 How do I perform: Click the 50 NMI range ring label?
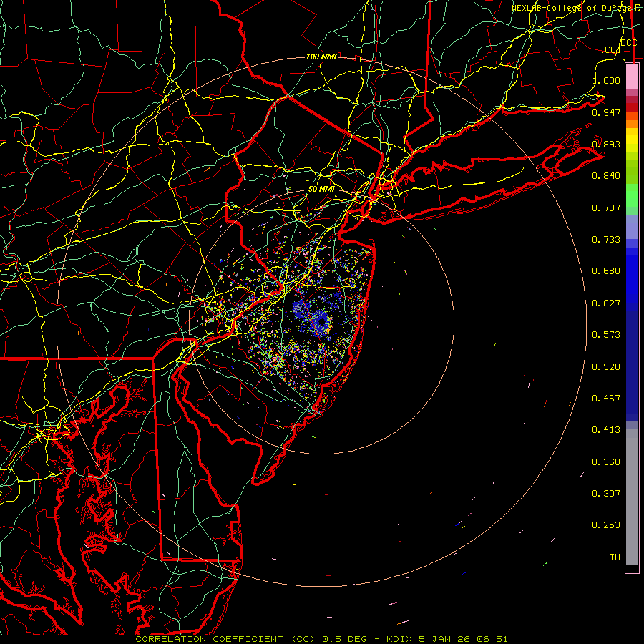pos(321,189)
